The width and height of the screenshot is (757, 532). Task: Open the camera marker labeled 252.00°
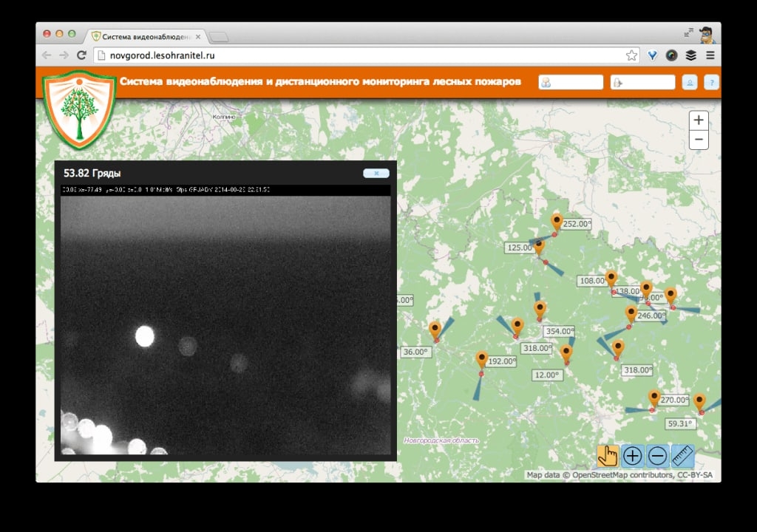(x=557, y=221)
